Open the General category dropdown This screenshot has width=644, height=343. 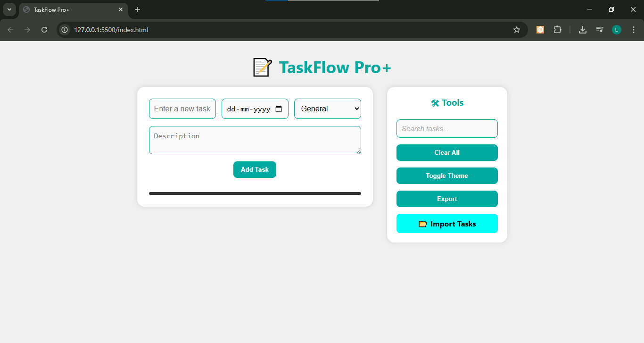point(328,109)
